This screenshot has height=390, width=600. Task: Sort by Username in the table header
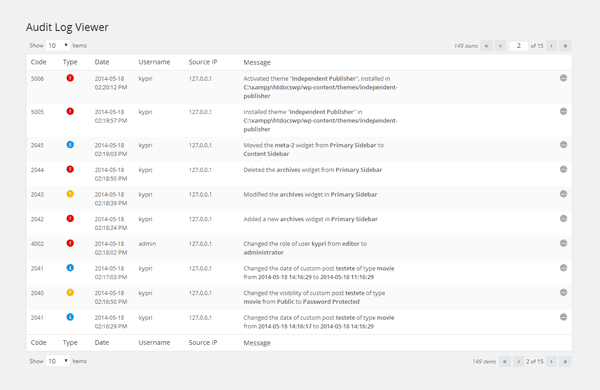pyautogui.click(x=154, y=62)
